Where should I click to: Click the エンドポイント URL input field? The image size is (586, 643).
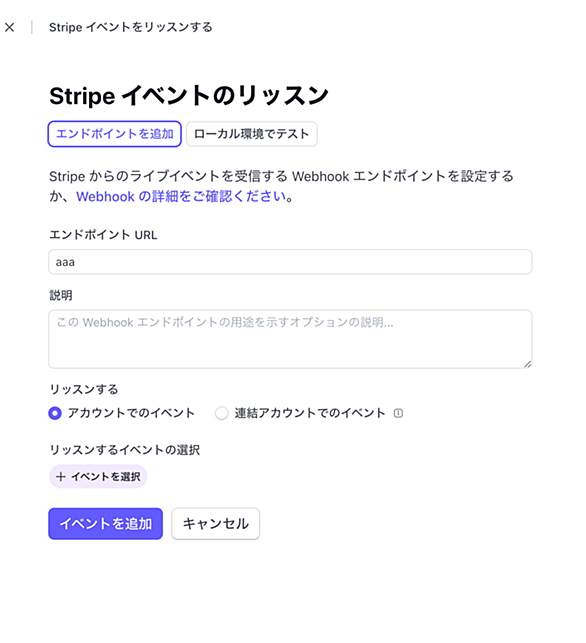290,262
